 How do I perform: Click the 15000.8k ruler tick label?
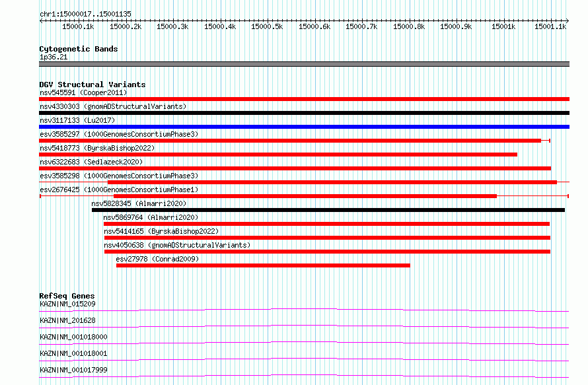[x=409, y=26]
